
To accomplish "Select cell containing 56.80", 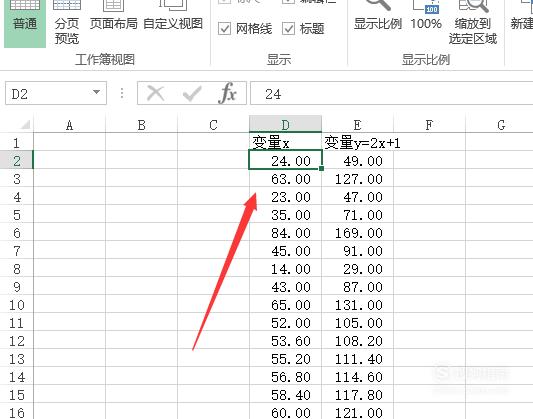I will [286, 377].
